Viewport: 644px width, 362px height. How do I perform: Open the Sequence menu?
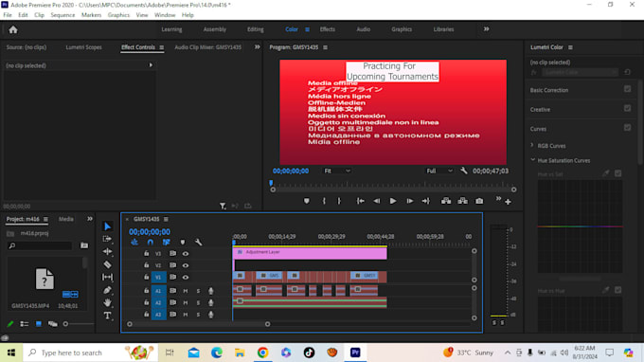[63, 15]
